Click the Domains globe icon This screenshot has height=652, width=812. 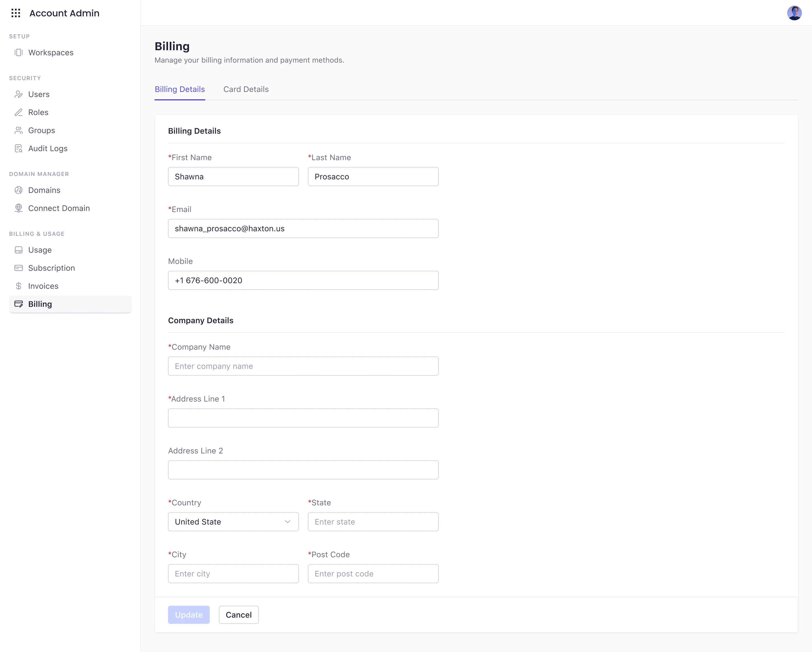coord(18,190)
